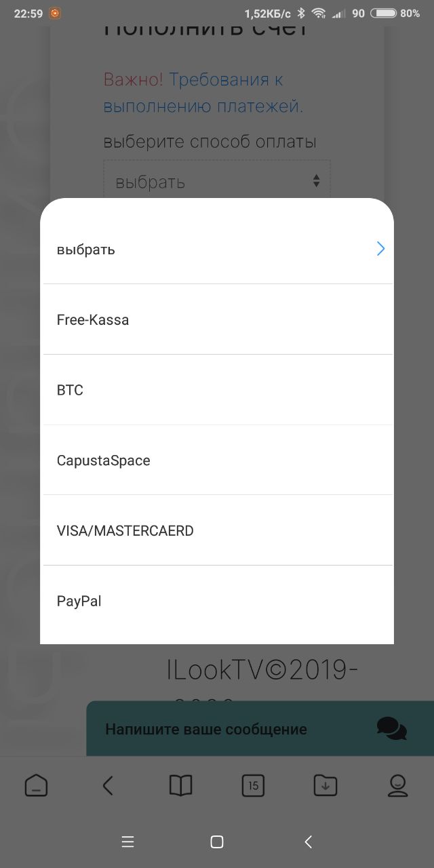Select CapustaSpace payment option
The width and height of the screenshot is (434, 868).
(x=218, y=460)
